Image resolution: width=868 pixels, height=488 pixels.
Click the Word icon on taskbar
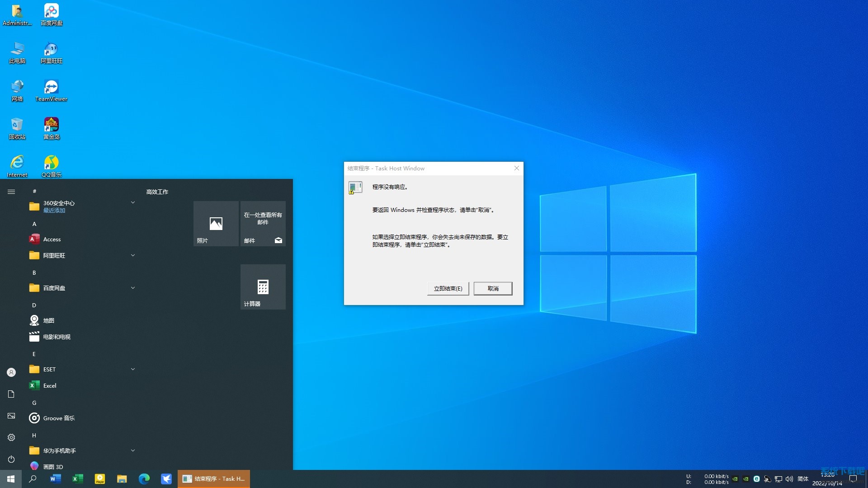point(55,479)
